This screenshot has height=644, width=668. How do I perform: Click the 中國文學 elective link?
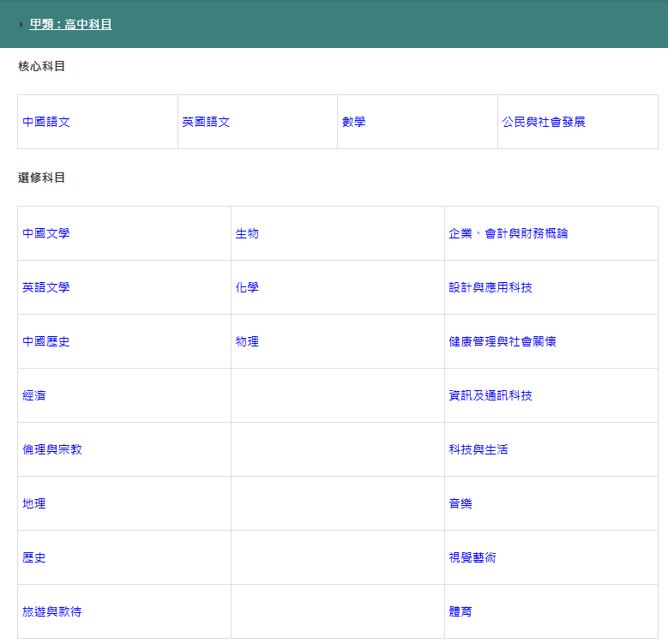[46, 233]
